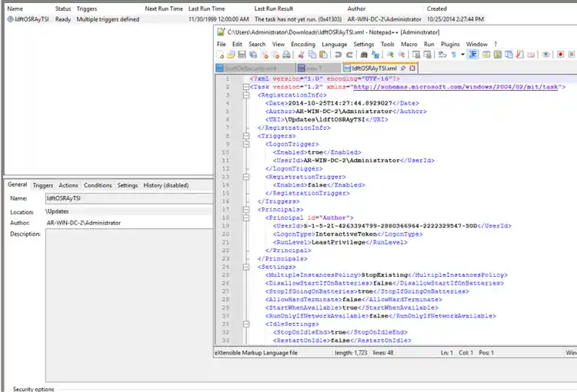Collapse the Triggers XML fold marker
Screen dimensions: 577x392
point(245,136)
